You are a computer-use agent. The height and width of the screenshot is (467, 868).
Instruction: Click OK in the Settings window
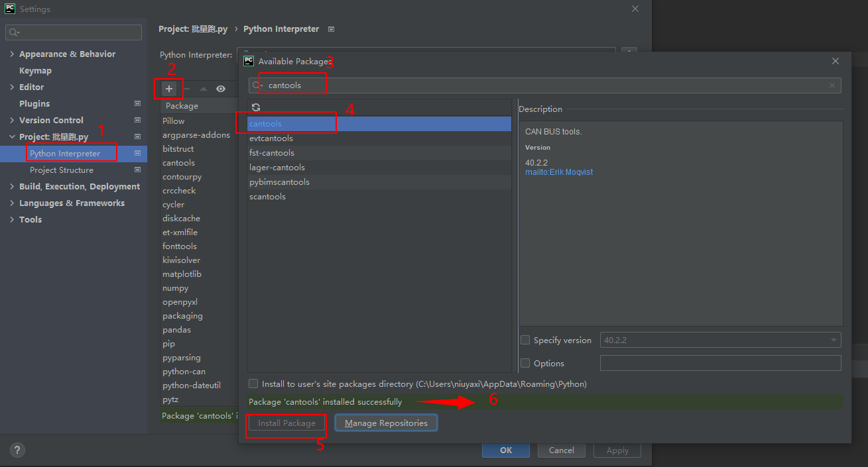click(x=506, y=450)
